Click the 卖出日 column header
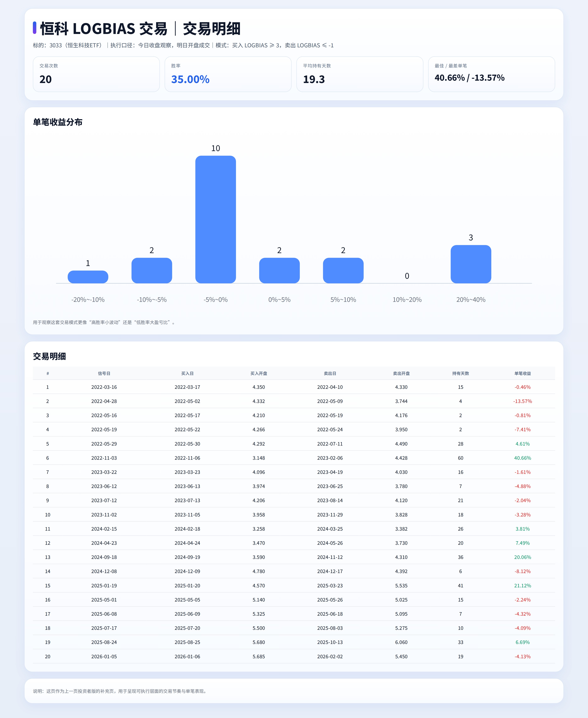Image resolution: width=588 pixels, height=718 pixels. [330, 373]
